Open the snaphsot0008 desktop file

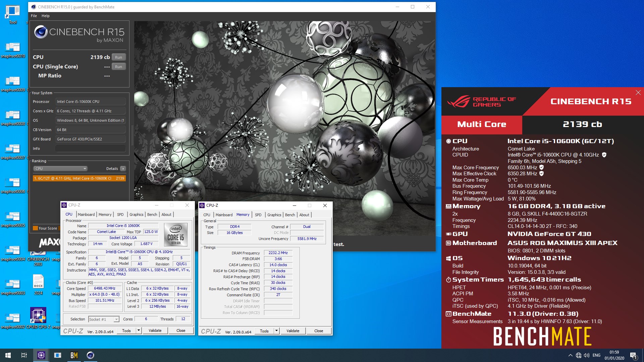tap(13, 117)
